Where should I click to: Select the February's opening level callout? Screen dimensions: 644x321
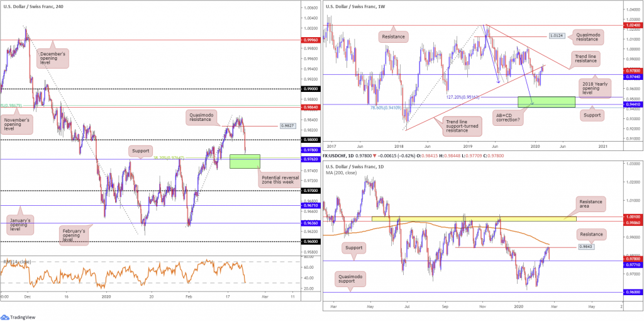click(x=73, y=237)
